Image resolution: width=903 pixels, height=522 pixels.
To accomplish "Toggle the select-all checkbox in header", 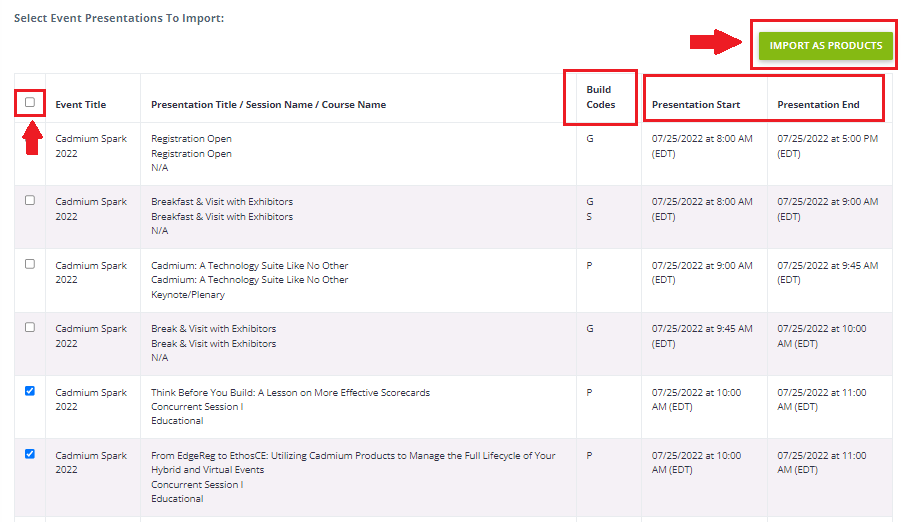I will (30, 103).
